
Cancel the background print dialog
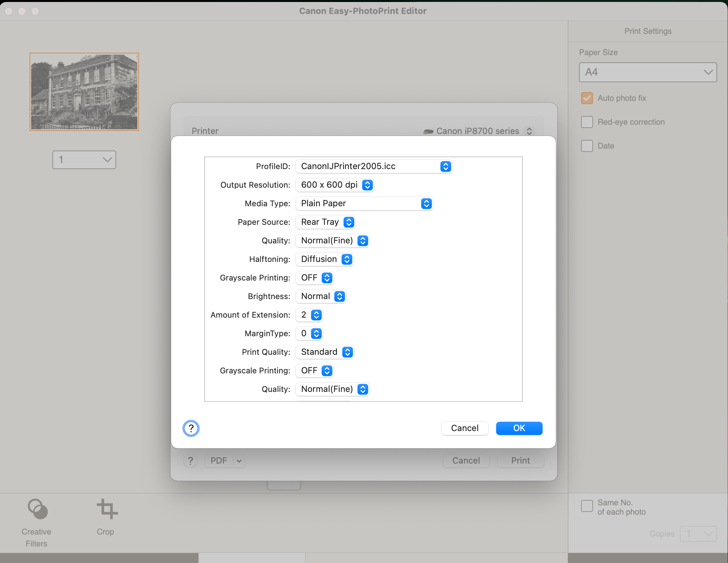tap(466, 460)
